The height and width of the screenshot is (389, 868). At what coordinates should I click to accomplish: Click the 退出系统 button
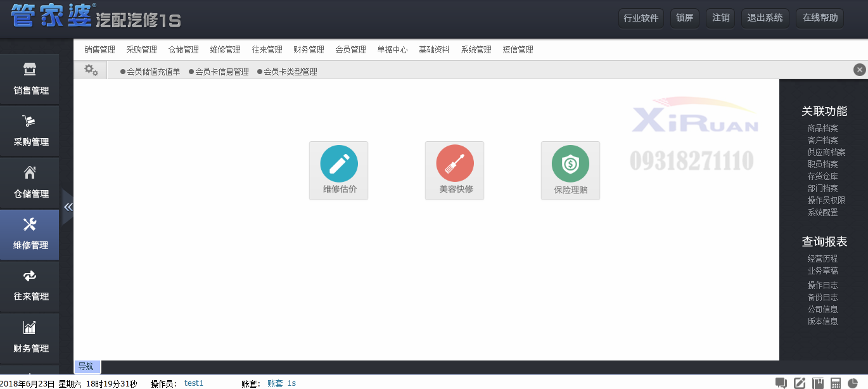[x=765, y=18]
